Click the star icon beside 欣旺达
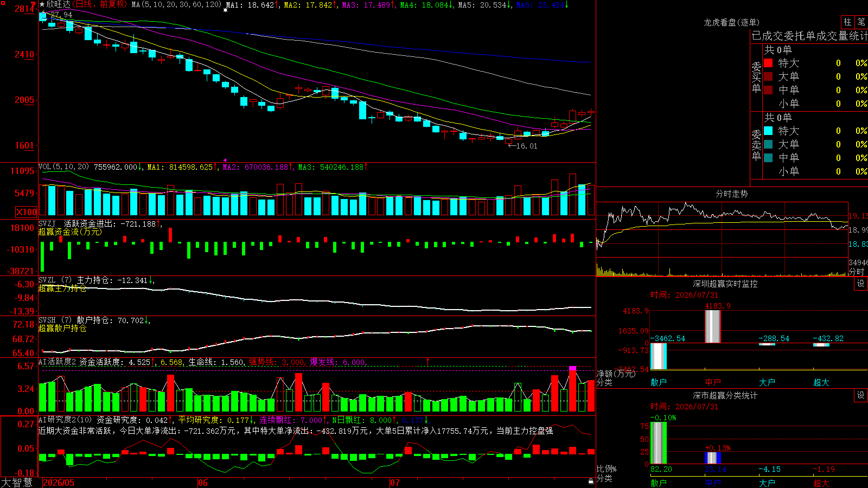This screenshot has width=868, height=488. pyautogui.click(x=42, y=4)
